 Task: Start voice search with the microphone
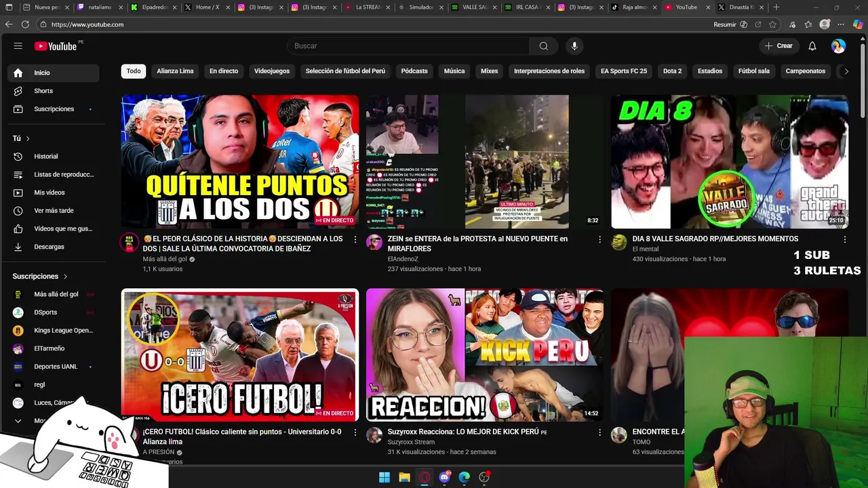(574, 46)
